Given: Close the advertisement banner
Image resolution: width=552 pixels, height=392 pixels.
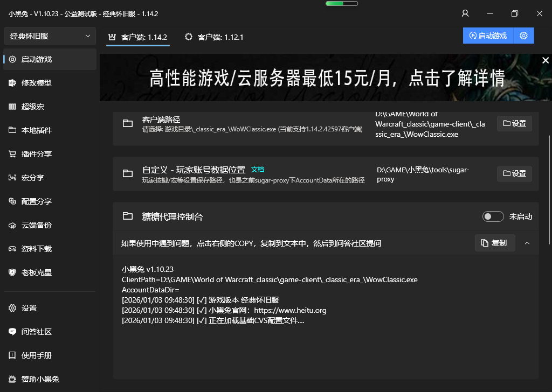Looking at the screenshot, I should pos(545,61).
